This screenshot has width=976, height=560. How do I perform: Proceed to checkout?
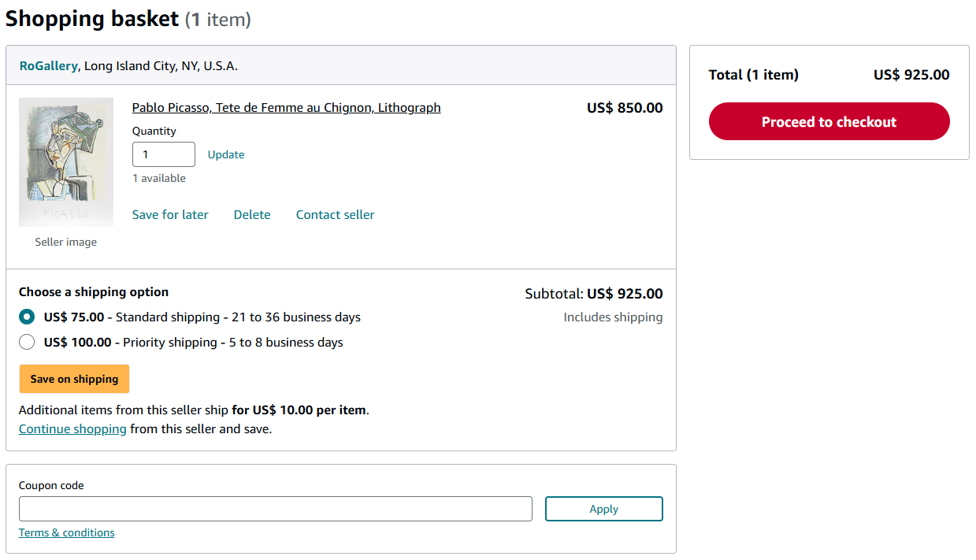click(x=829, y=122)
